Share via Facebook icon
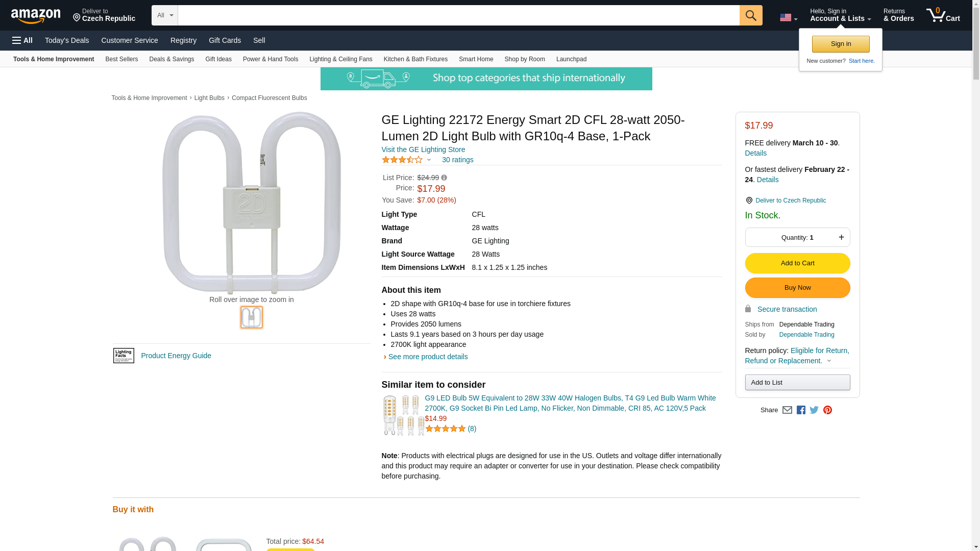The width and height of the screenshot is (980, 551). [801, 410]
